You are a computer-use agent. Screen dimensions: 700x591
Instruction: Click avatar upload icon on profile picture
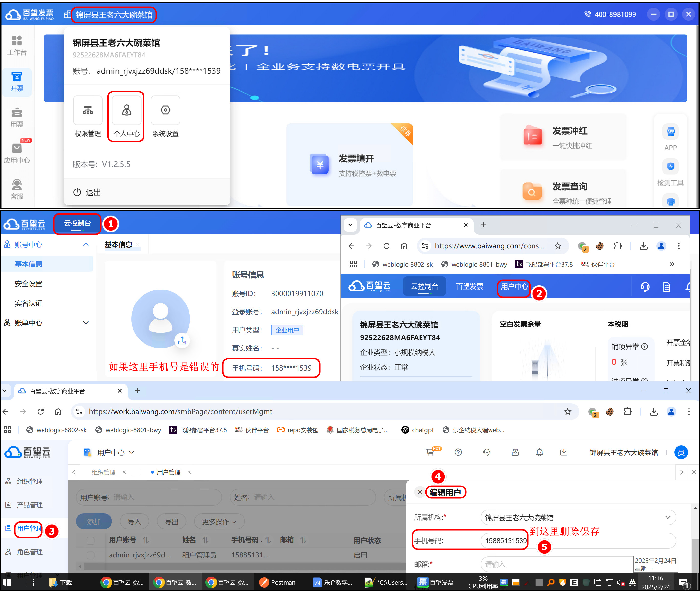[182, 340]
